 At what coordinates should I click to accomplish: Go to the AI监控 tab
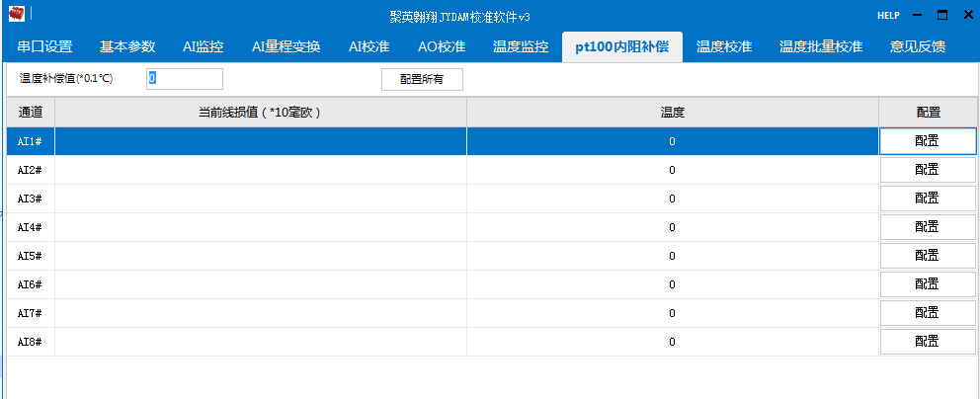coord(203,46)
